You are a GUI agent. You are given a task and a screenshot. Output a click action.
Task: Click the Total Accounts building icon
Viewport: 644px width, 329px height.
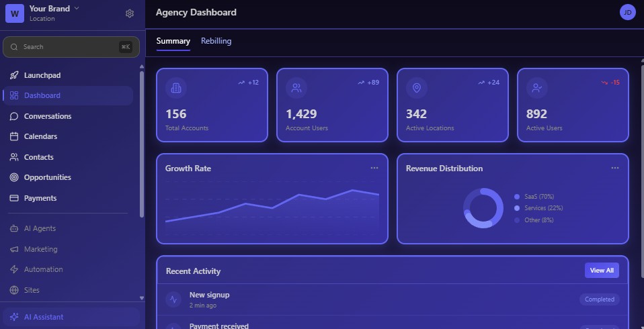(175, 88)
